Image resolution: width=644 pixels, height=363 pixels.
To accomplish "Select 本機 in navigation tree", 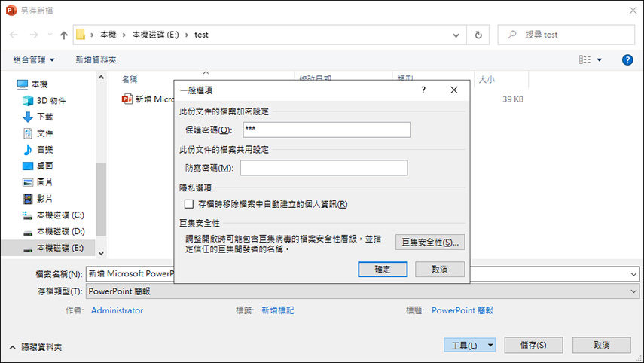I will 39,84.
